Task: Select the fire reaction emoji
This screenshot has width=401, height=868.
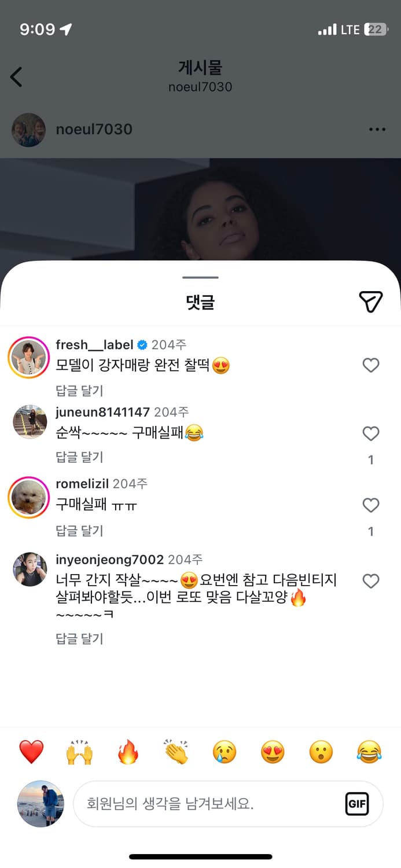Action: tap(128, 751)
